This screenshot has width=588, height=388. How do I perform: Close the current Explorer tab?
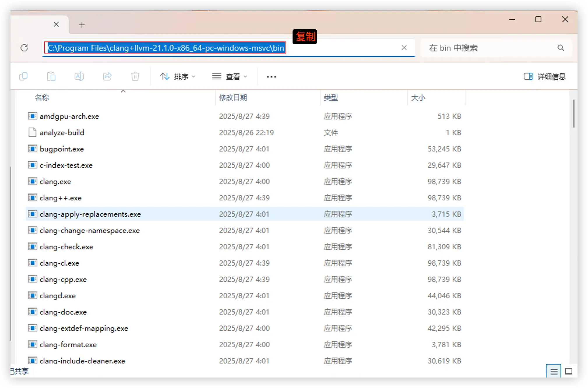56,24
